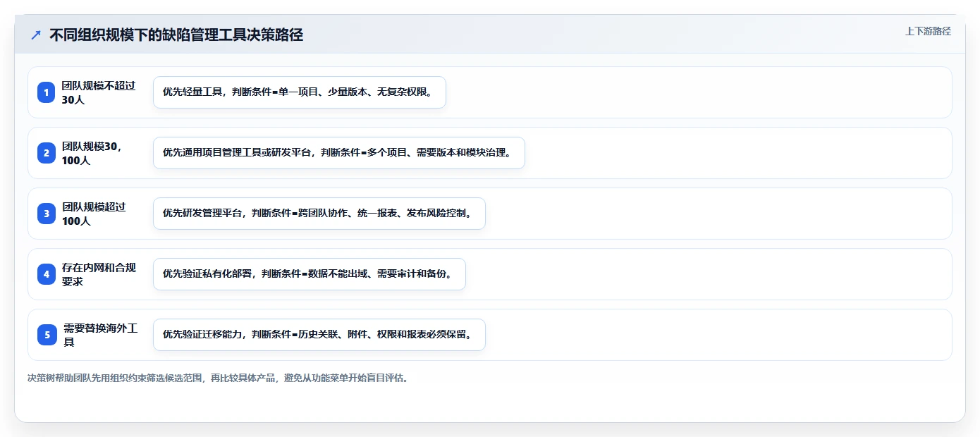This screenshot has height=437, width=980.
Task: Select step badge number 2
Action: coord(47,153)
